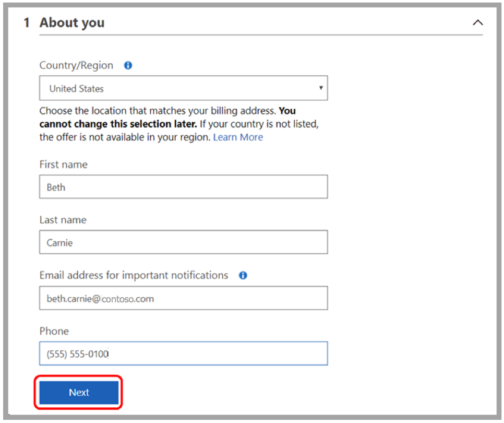Focus the First name field containing Beth
The image size is (504, 423).
point(183,187)
